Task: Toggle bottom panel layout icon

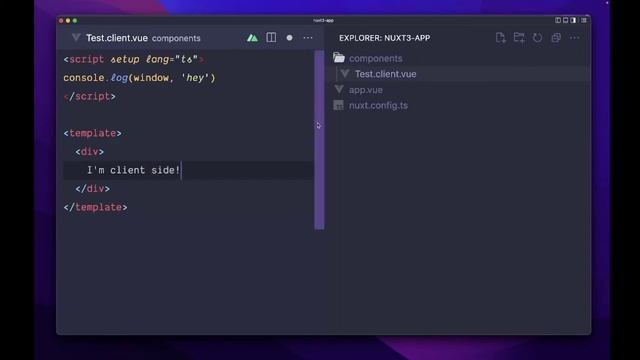Action: pos(565,20)
